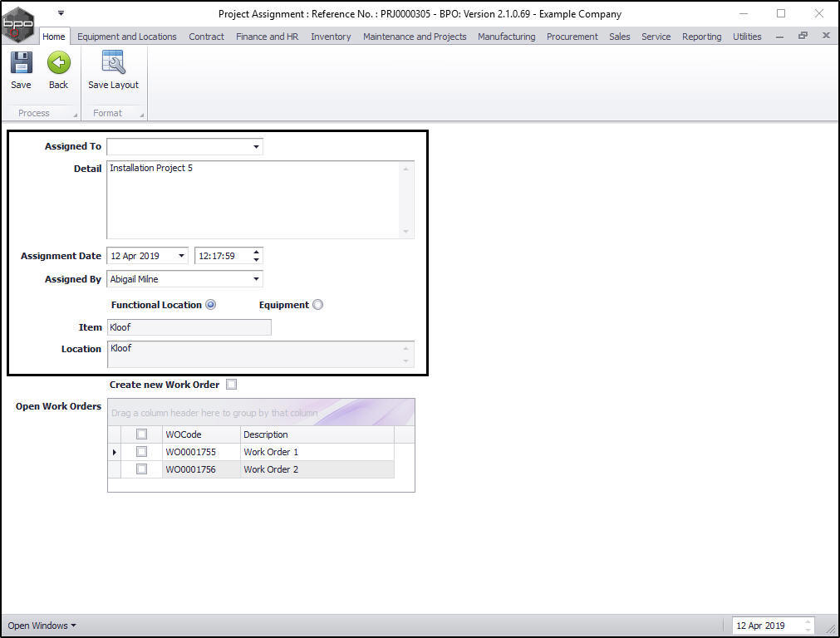The image size is (840, 638).
Task: Switch to the Inventory tab
Action: click(331, 37)
